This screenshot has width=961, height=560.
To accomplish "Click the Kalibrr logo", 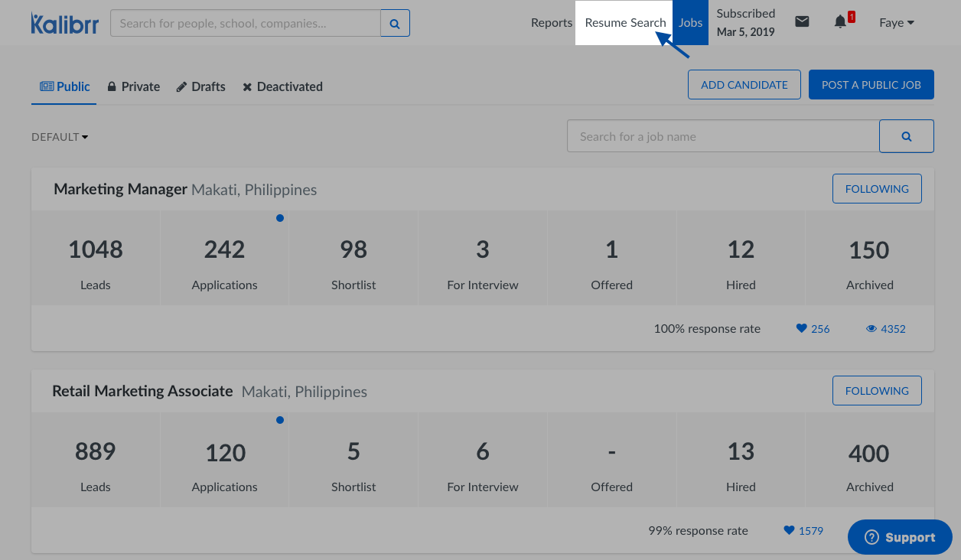I will tap(64, 23).
